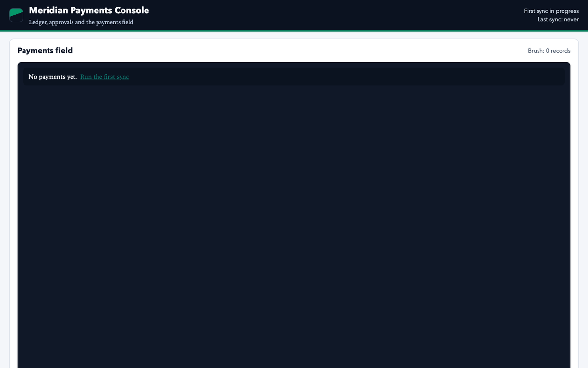Click the 'No payments yet.' message

(x=53, y=77)
